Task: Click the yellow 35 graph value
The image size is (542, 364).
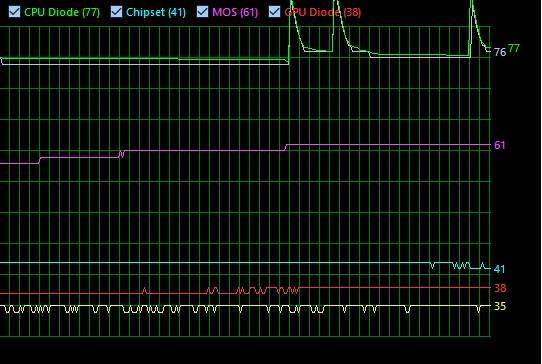Action: click(500, 306)
